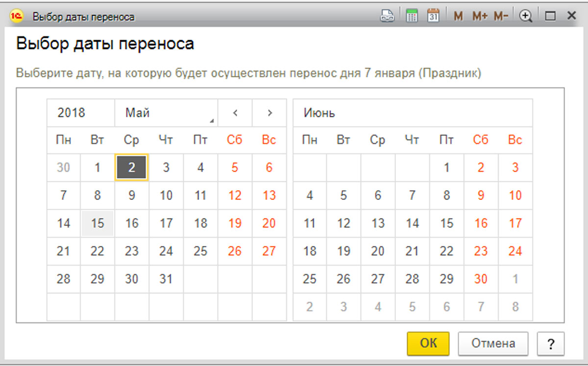The height and width of the screenshot is (366, 588).
Task: Select May 24 in the calendar
Action: pyautogui.click(x=166, y=251)
